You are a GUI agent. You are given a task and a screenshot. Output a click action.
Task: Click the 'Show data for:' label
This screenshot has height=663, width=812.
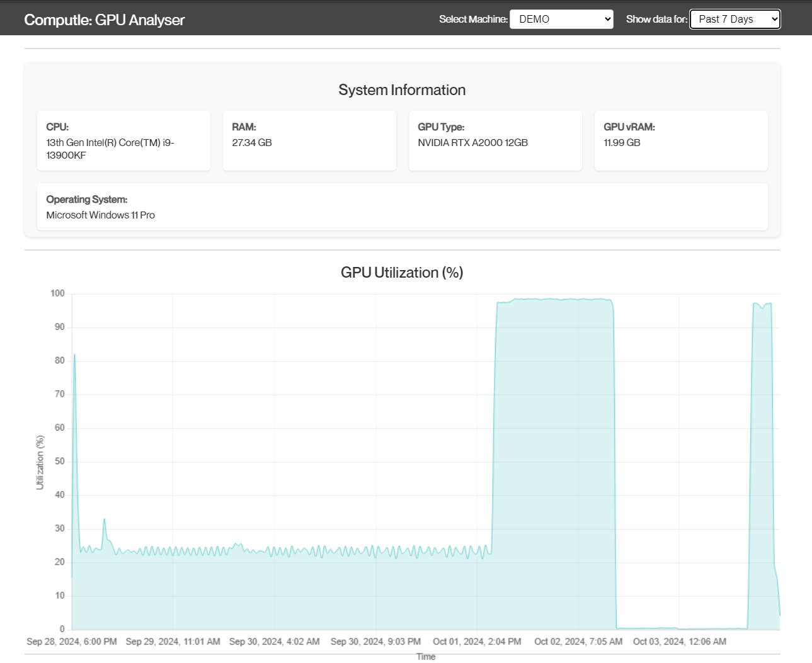pos(656,19)
